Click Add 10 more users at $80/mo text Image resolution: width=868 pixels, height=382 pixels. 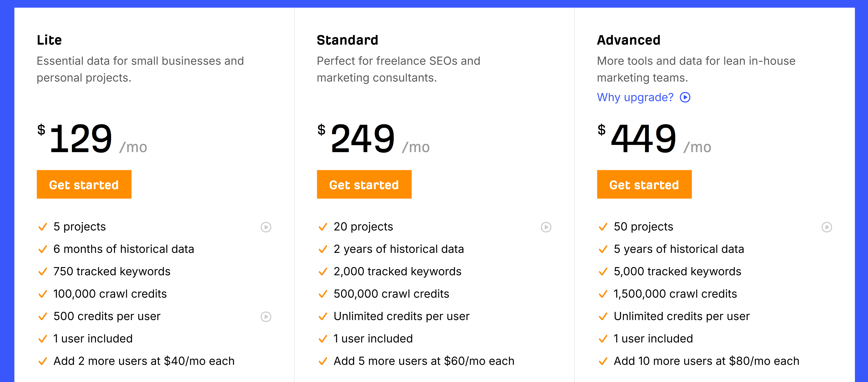[706, 361]
